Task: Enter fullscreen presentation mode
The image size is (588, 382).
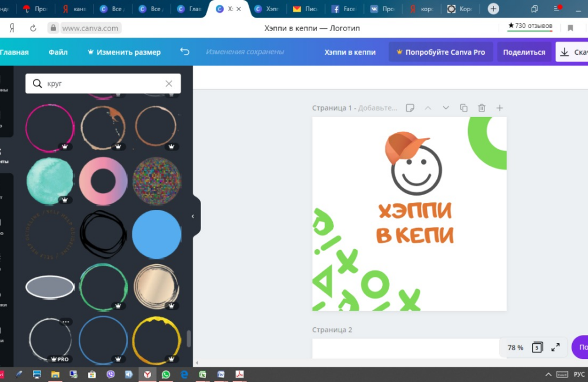Action: click(556, 347)
